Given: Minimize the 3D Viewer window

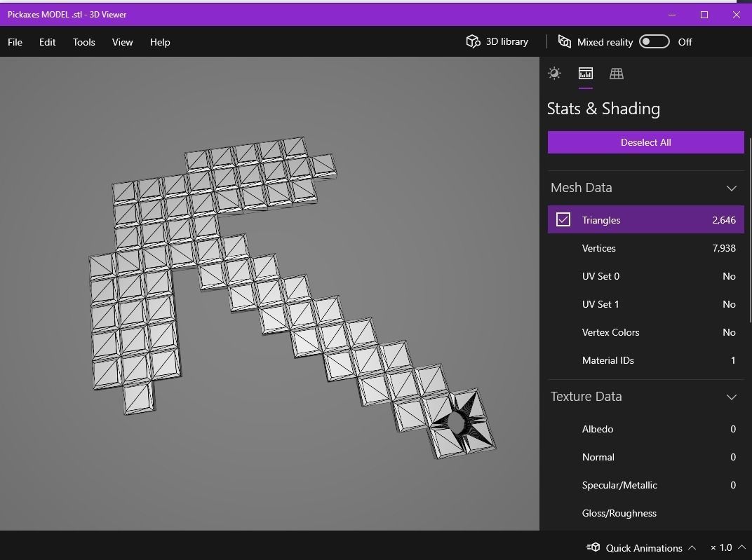Looking at the screenshot, I should [672, 15].
